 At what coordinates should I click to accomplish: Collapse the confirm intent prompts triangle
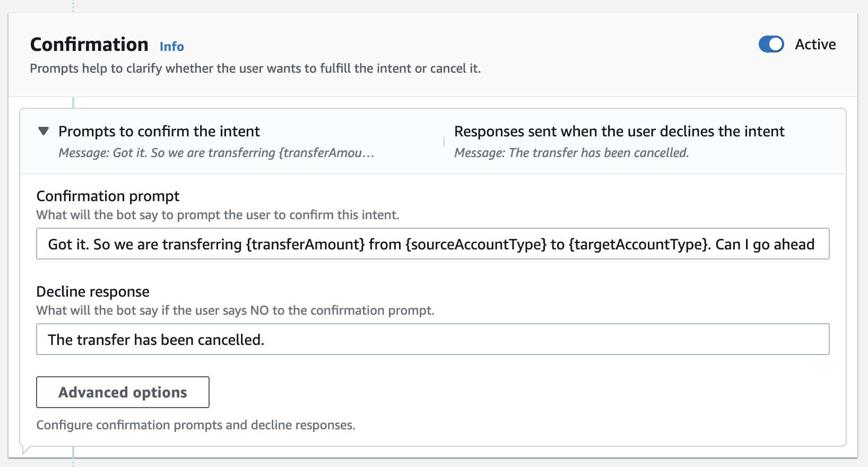(x=44, y=131)
